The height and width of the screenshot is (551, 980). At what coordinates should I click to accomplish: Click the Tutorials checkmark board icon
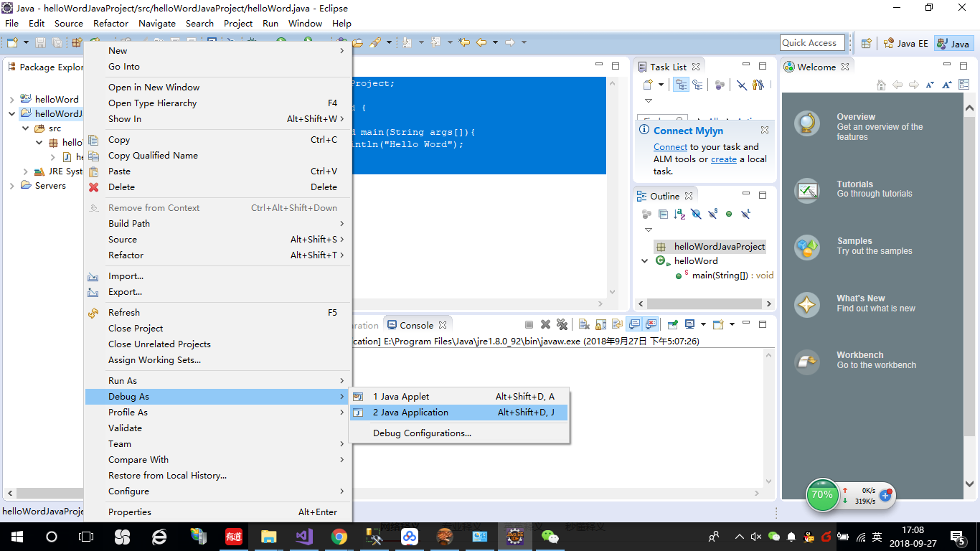tap(807, 191)
